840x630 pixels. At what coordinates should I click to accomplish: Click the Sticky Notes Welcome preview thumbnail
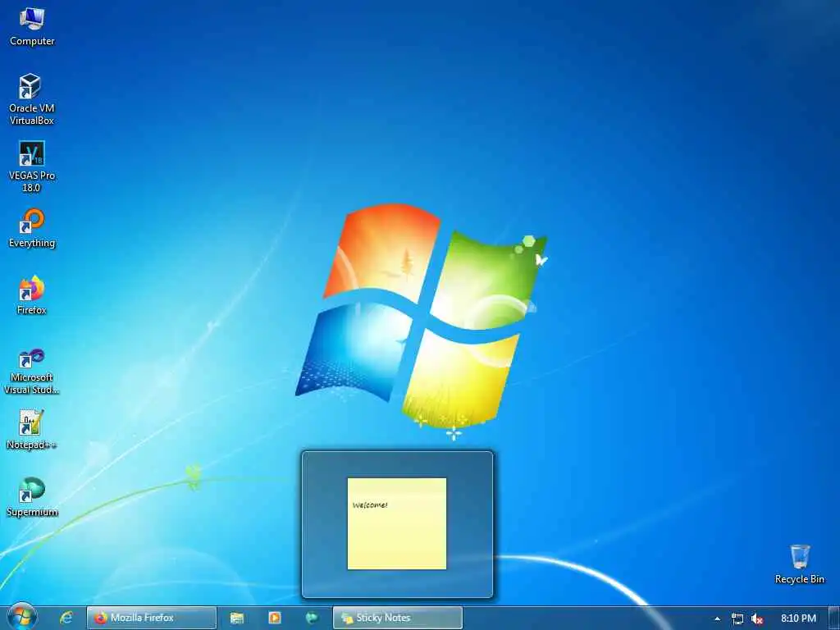tap(397, 524)
